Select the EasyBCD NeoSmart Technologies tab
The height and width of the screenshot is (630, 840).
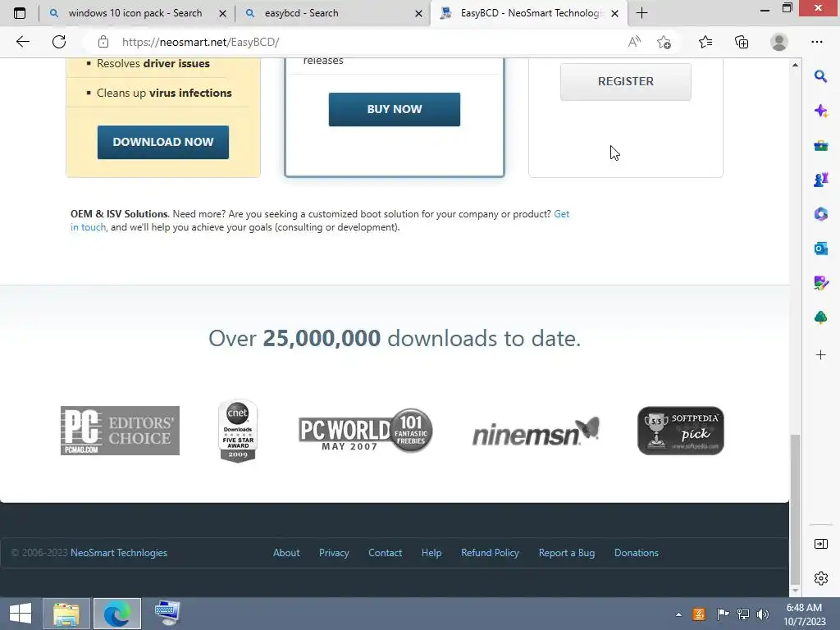coord(529,13)
